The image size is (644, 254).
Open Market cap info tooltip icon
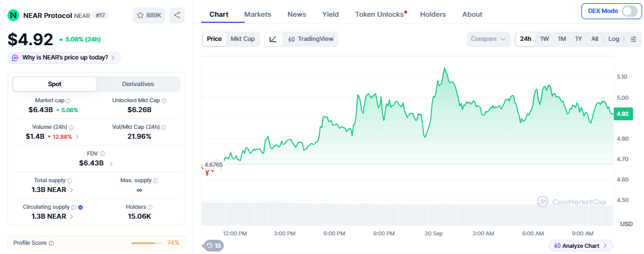click(68, 100)
